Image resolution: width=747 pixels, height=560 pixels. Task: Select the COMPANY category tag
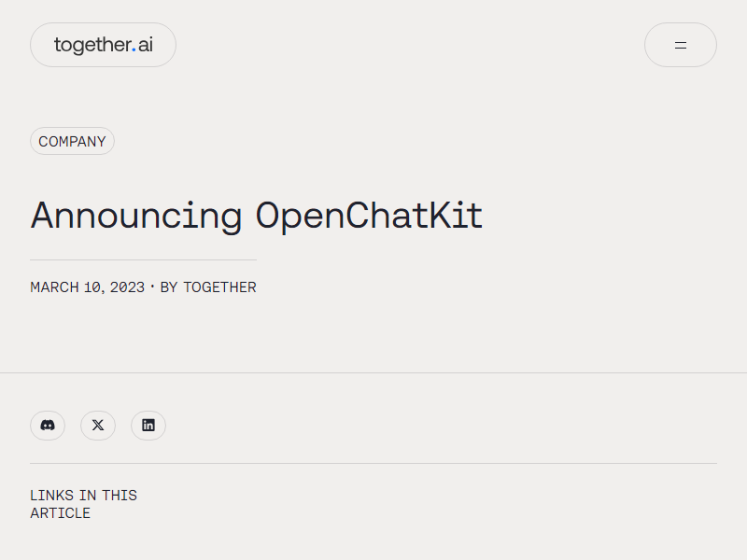click(x=73, y=141)
